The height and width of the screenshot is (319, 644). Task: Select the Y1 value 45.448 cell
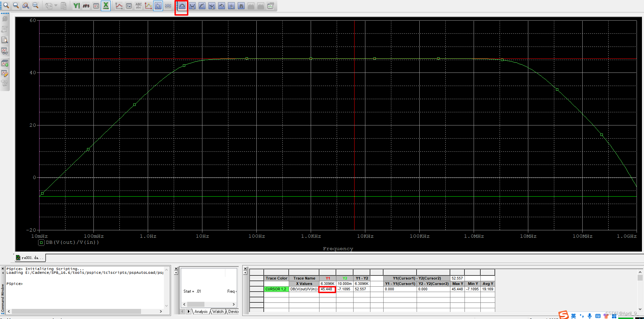pos(327,289)
